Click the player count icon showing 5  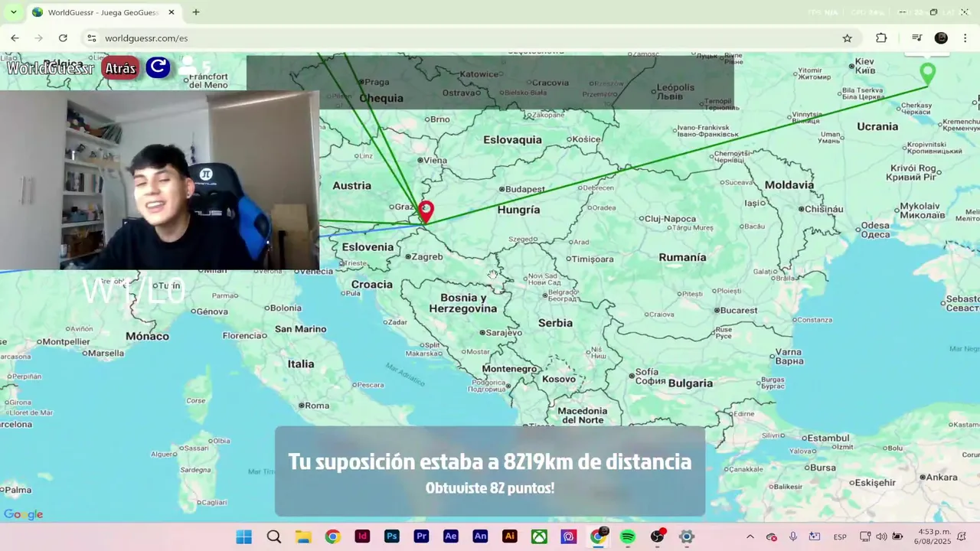[194, 67]
